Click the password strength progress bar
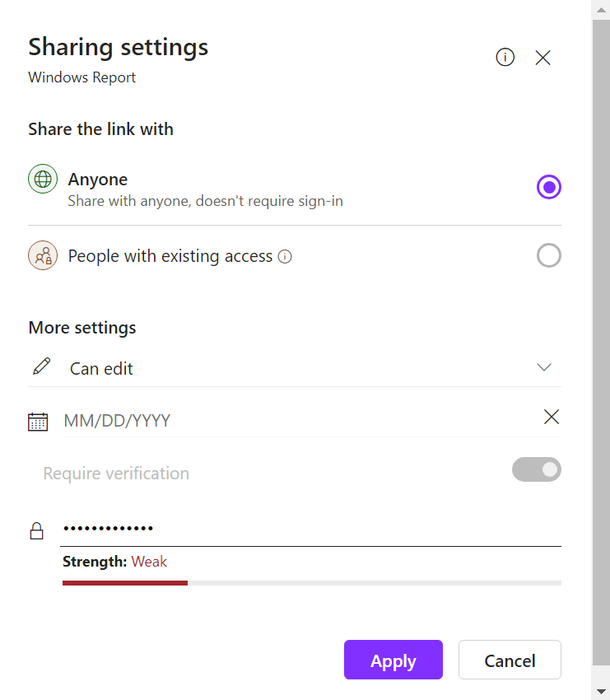 tap(312, 583)
